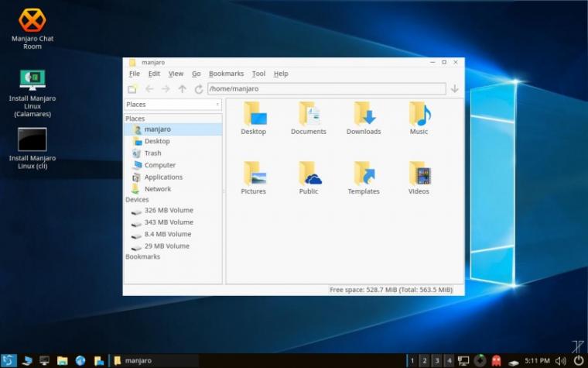Launch the web browser globe icon

tap(80, 360)
